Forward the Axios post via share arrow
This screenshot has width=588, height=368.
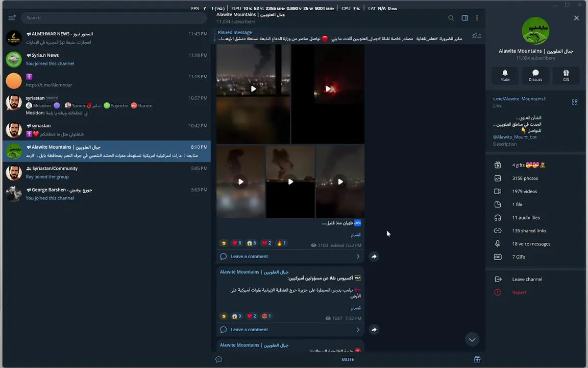point(374,330)
